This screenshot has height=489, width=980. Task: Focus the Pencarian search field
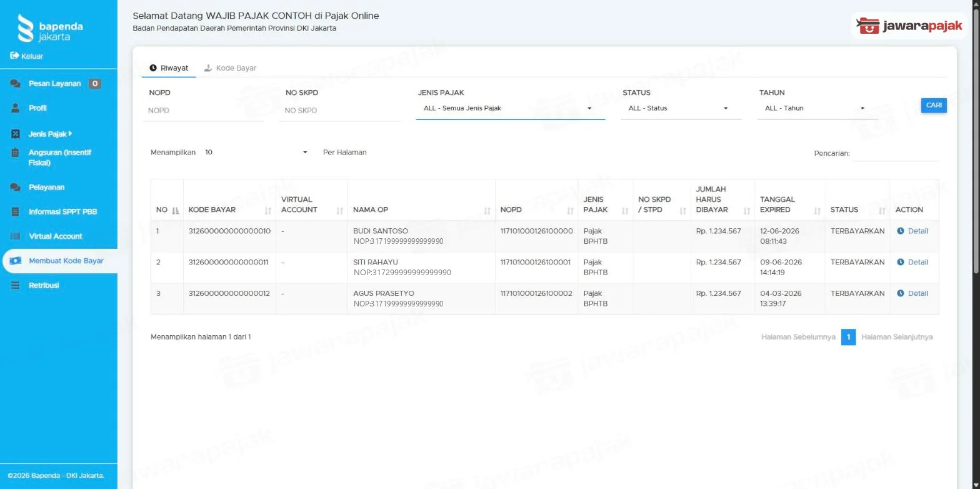point(896,153)
